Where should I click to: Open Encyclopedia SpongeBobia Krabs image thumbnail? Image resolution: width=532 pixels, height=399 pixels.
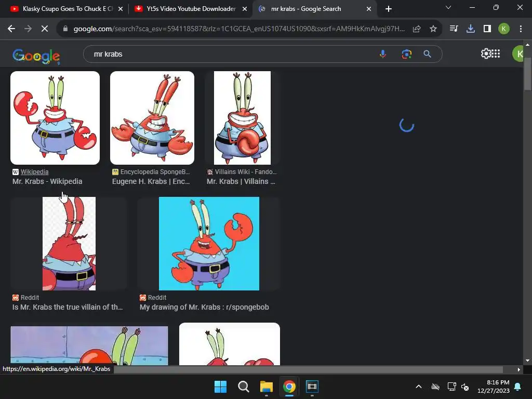coord(152,118)
